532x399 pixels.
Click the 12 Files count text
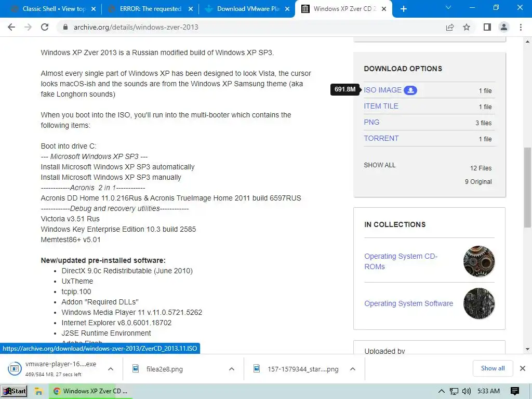click(481, 168)
